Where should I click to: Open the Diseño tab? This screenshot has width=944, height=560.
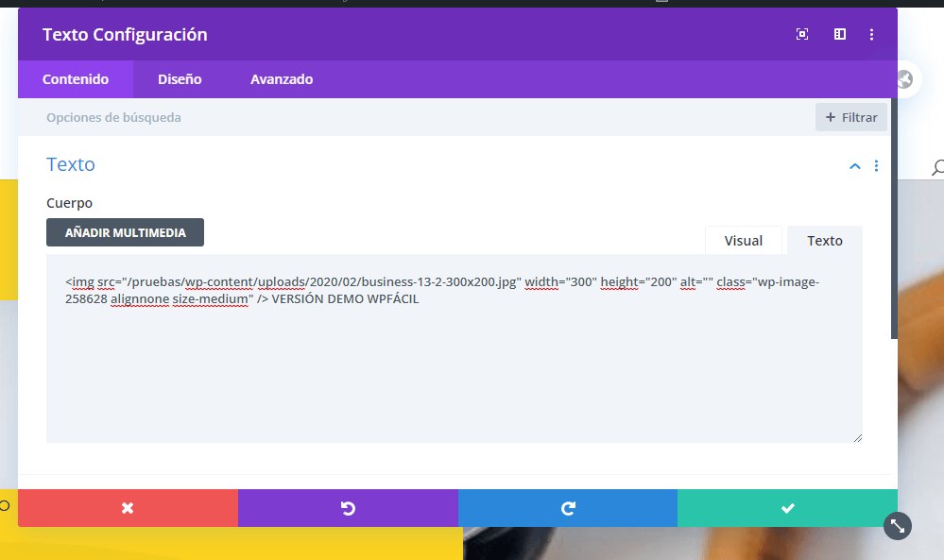pyautogui.click(x=180, y=79)
